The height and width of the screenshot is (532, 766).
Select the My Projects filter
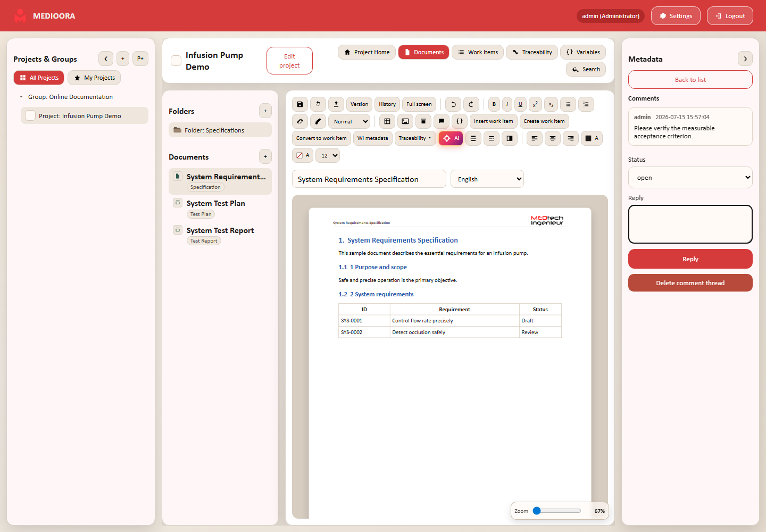point(94,78)
